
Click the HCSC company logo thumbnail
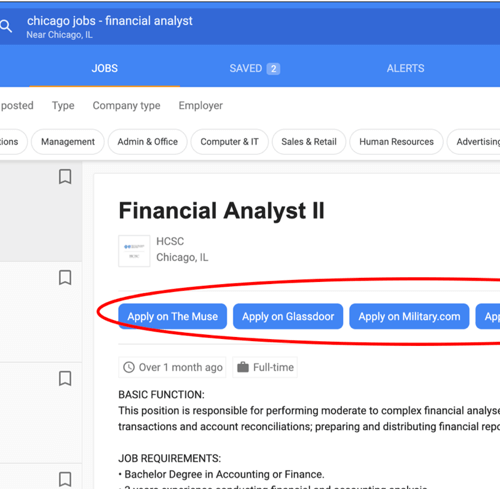[x=134, y=251]
